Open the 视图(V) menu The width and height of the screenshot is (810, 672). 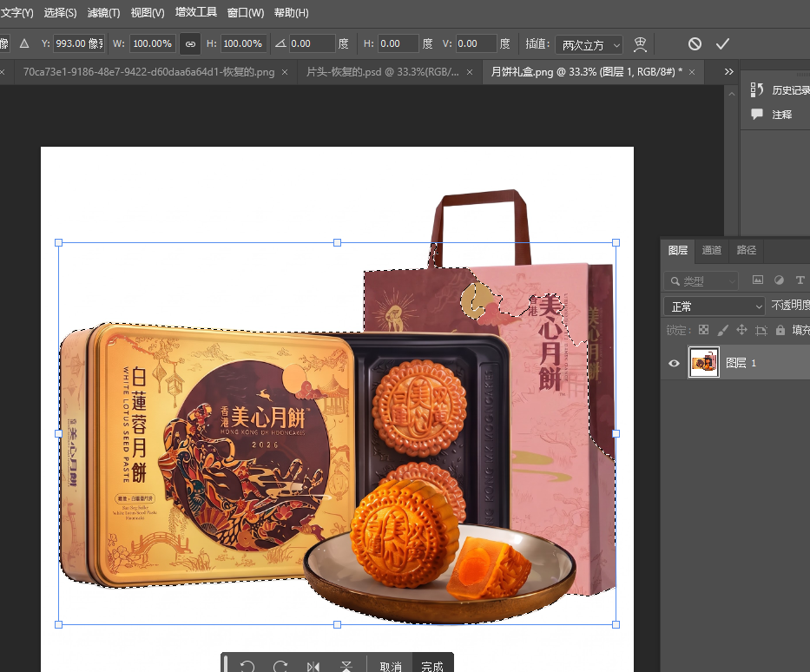[148, 12]
